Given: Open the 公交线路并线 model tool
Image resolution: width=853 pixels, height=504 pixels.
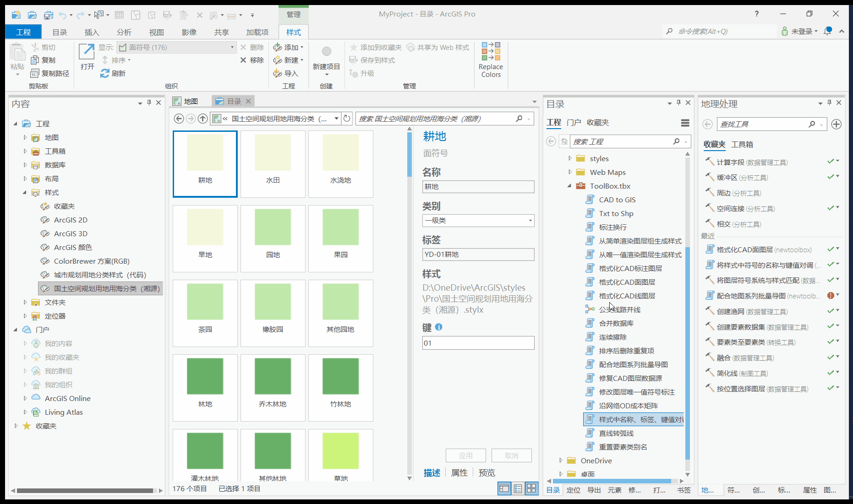Looking at the screenshot, I should coord(619,309).
